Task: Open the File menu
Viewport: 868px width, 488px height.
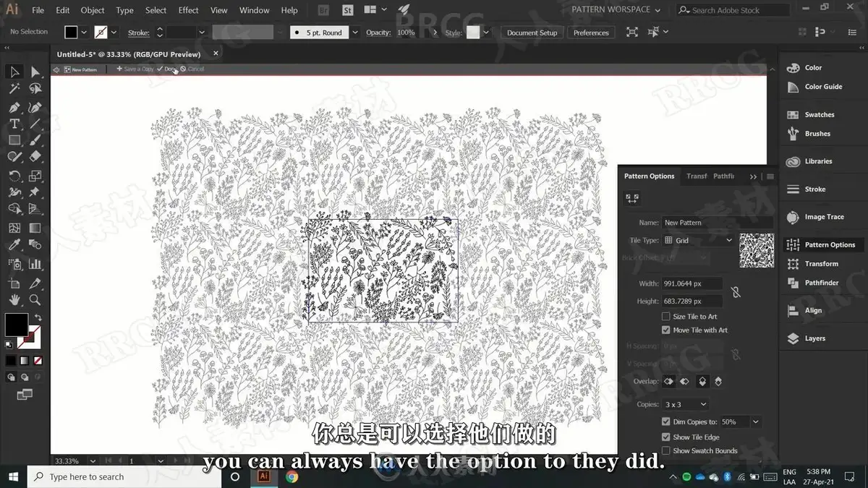Action: tap(38, 10)
